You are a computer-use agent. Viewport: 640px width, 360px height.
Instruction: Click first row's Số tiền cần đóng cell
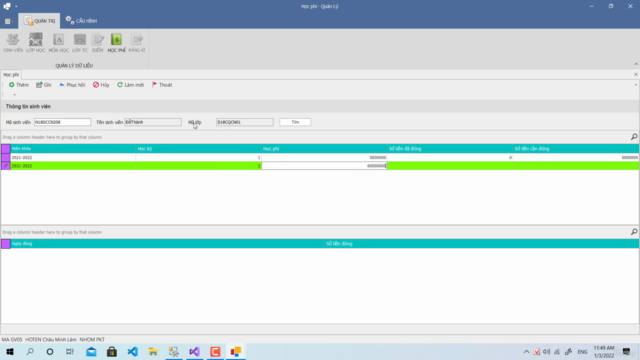coord(576,158)
